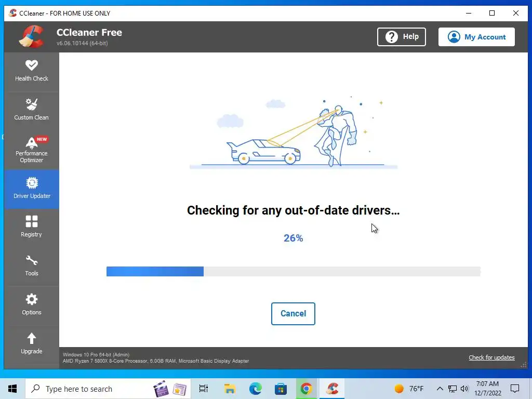Open the Windows Start menu
This screenshot has width=532, height=399.
coord(12,389)
